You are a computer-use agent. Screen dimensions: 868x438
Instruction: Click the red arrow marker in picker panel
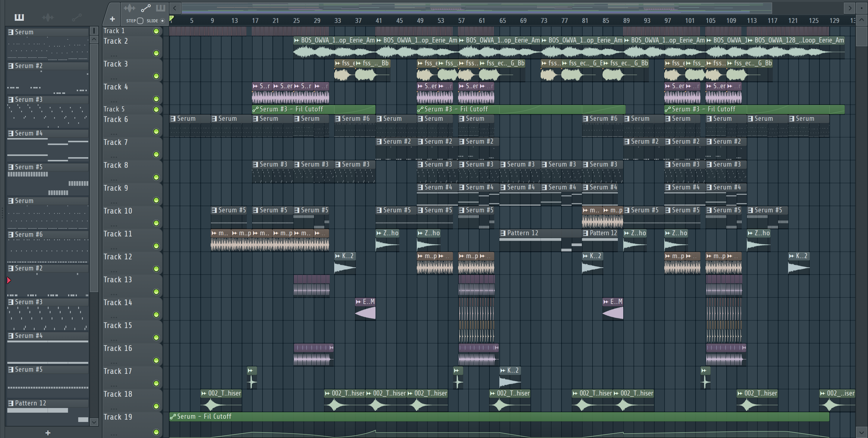click(9, 280)
